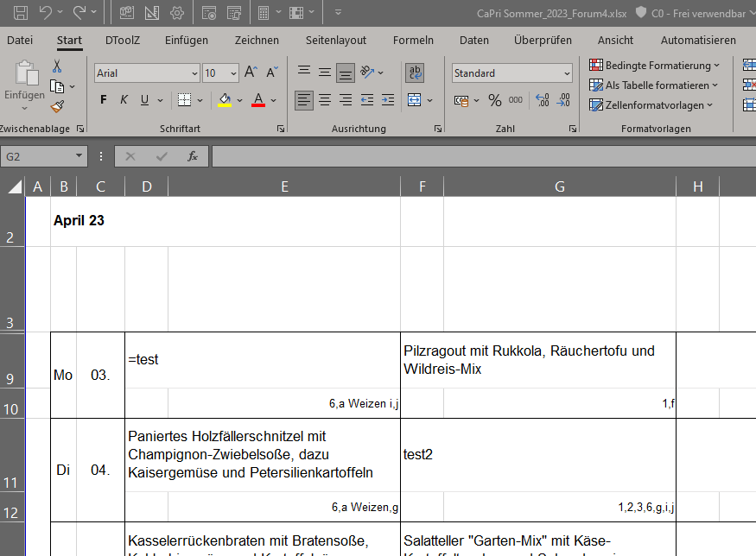
Task: Open Bedingte Formatierung menu
Action: [x=654, y=65]
